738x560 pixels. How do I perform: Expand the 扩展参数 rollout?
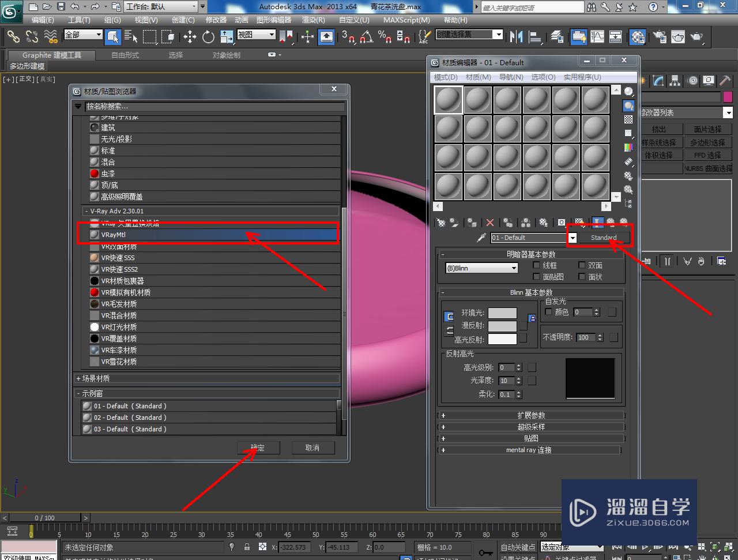[x=531, y=415]
